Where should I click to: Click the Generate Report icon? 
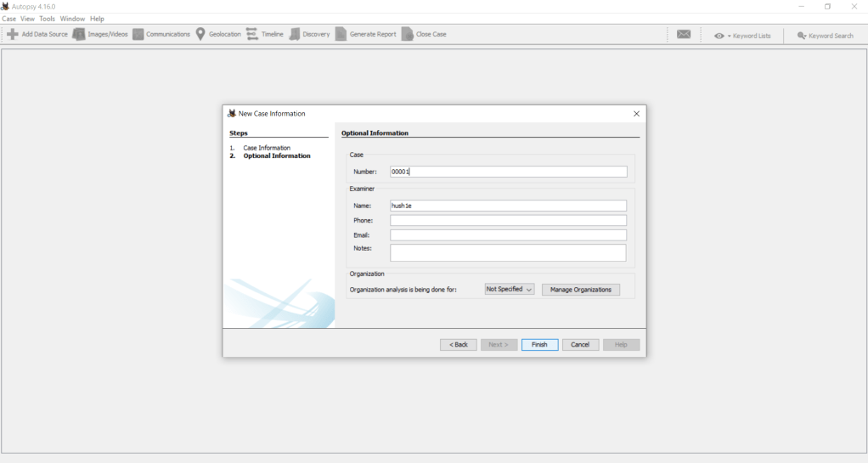(x=341, y=34)
